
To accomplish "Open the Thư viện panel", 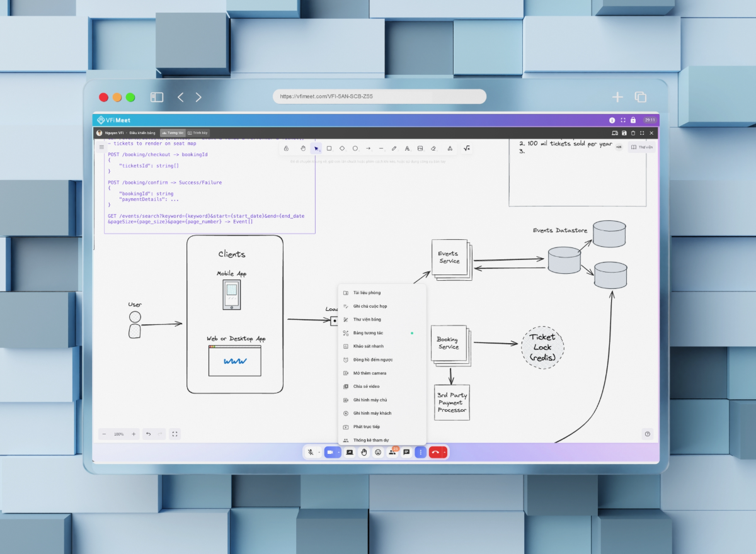I will coord(641,145).
